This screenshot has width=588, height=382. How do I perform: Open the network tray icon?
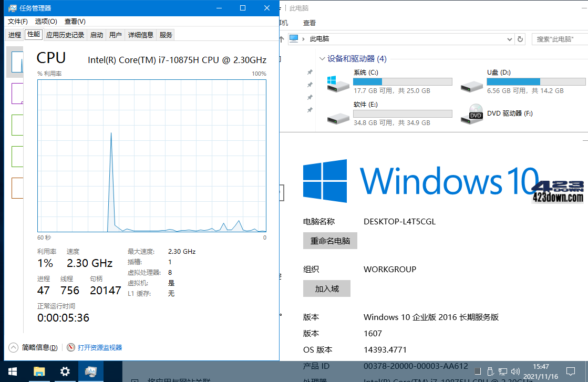(503, 371)
